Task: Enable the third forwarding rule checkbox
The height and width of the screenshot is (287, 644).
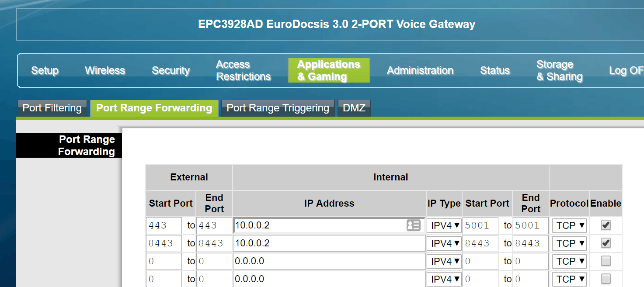Action: [606, 261]
